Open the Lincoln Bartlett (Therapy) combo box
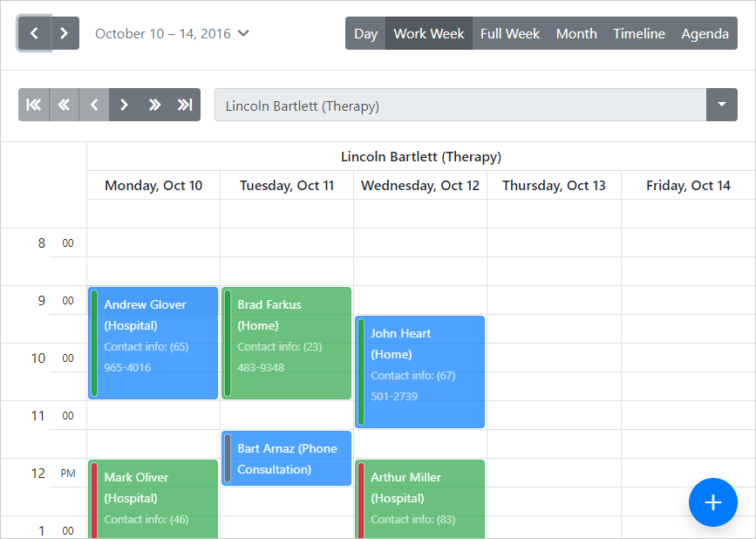 [460, 106]
